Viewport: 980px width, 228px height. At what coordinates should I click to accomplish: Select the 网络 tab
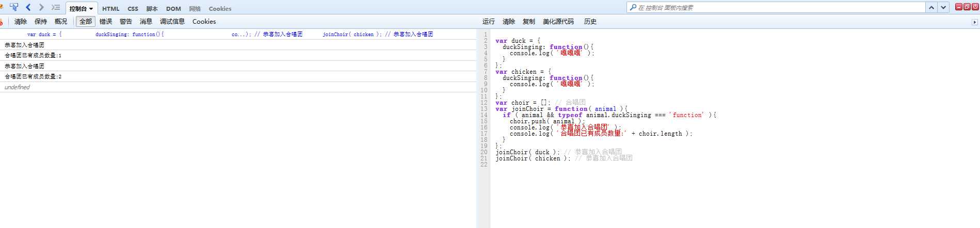195,9
